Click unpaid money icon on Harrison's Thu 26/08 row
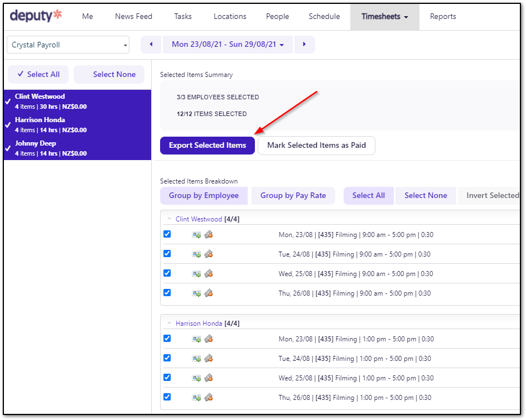This screenshot has width=526, height=420. [x=209, y=398]
